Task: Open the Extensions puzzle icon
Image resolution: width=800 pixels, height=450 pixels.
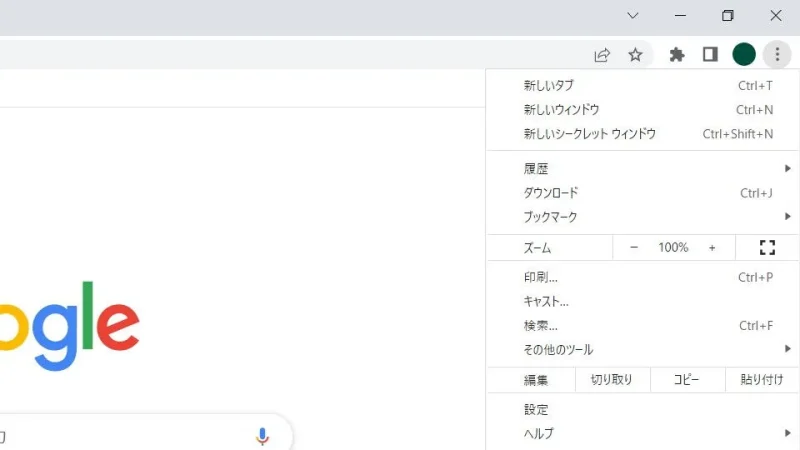Action: (x=677, y=55)
